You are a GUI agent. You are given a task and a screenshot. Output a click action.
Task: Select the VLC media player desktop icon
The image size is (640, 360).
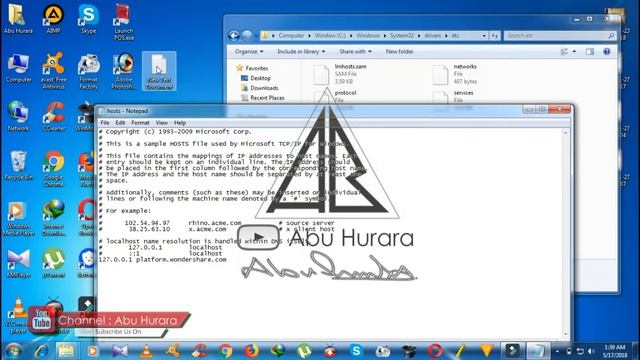tap(18, 316)
